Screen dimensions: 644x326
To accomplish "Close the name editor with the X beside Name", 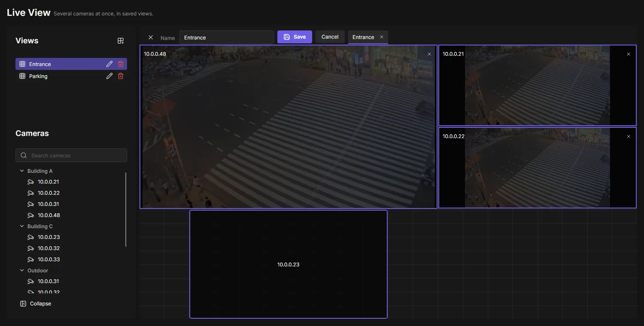I will (151, 37).
